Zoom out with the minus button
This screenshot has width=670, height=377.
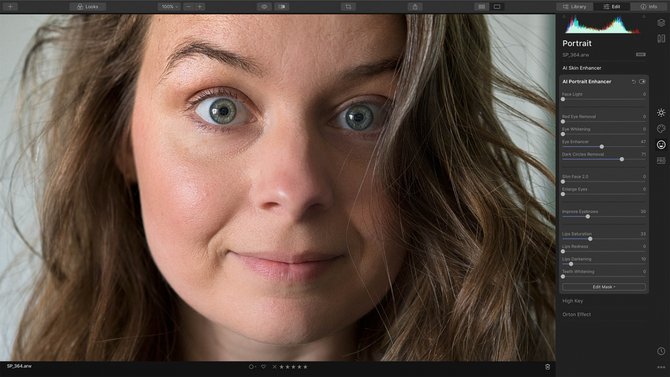point(188,6)
